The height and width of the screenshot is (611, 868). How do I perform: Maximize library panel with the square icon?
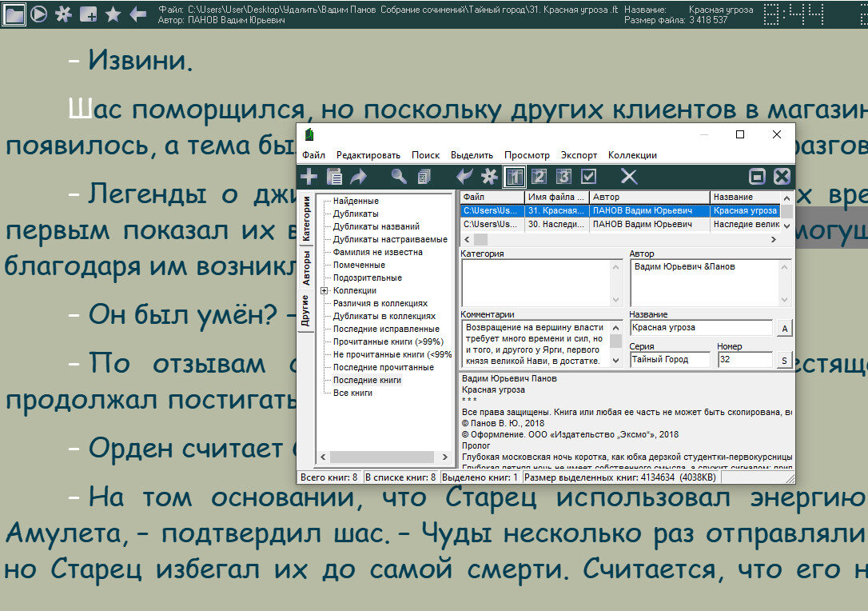coord(757,177)
